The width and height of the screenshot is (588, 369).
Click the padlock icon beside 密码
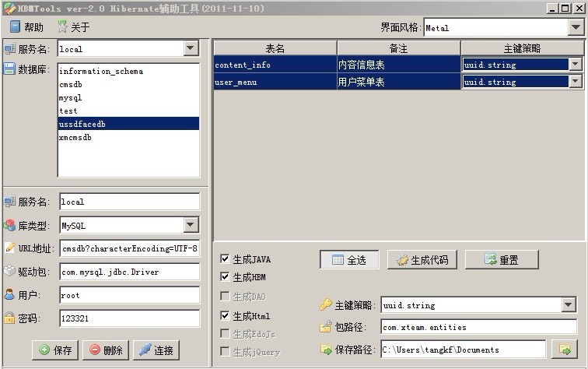pyautogui.click(x=9, y=318)
